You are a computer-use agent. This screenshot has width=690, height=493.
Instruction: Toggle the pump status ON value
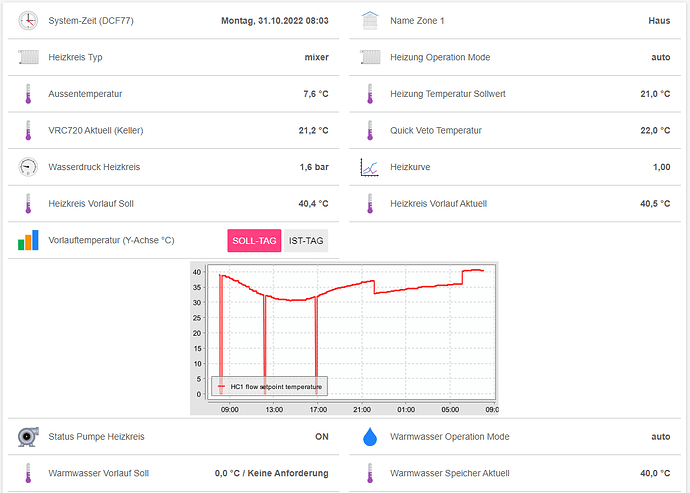coord(321,437)
